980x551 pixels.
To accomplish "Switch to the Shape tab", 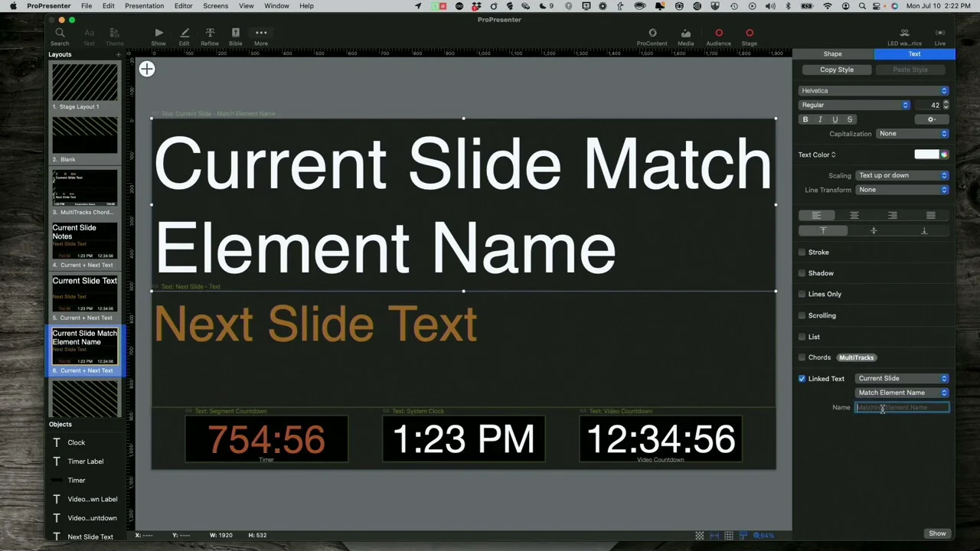I will (x=832, y=54).
